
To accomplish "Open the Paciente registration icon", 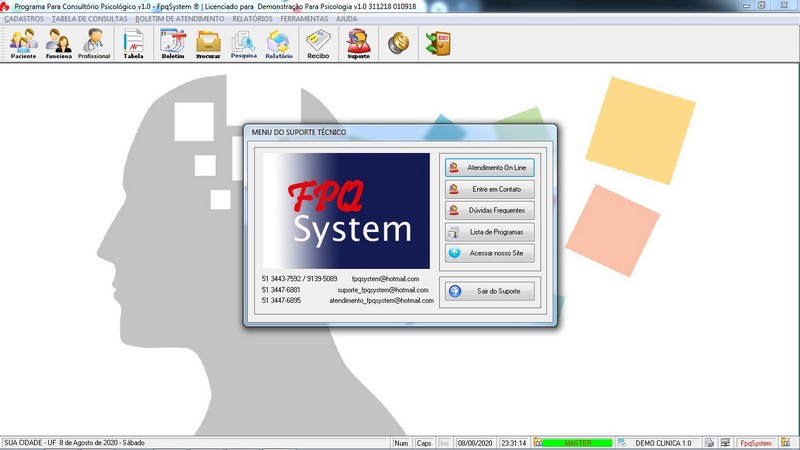I will [23, 44].
